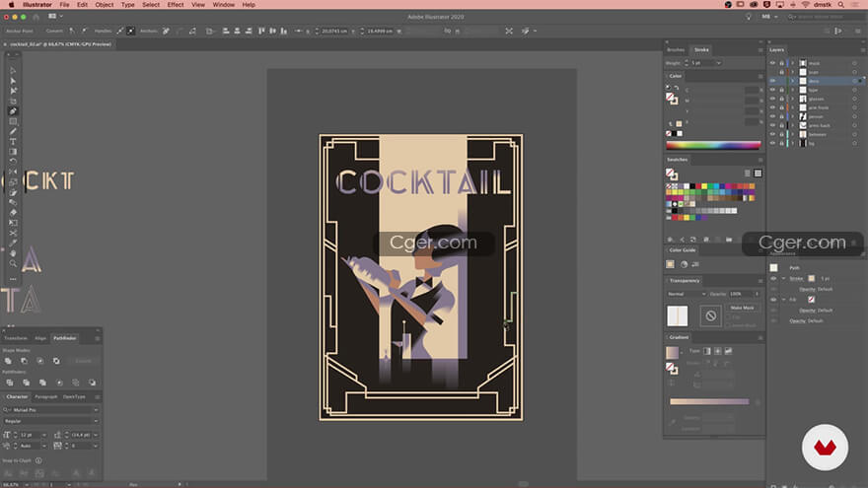Switch to the Paragraph tab

[x=46, y=396]
